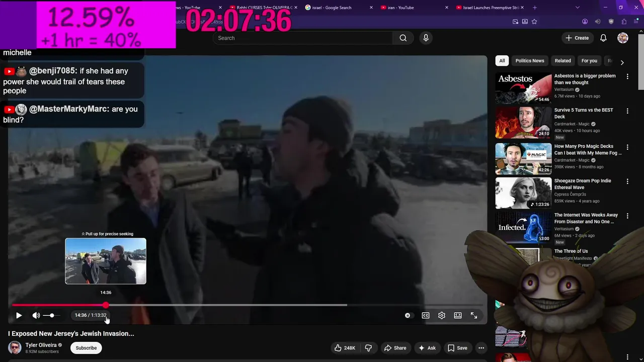The height and width of the screenshot is (362, 644).
Task: Open the Ask button under the video
Action: tap(427, 348)
